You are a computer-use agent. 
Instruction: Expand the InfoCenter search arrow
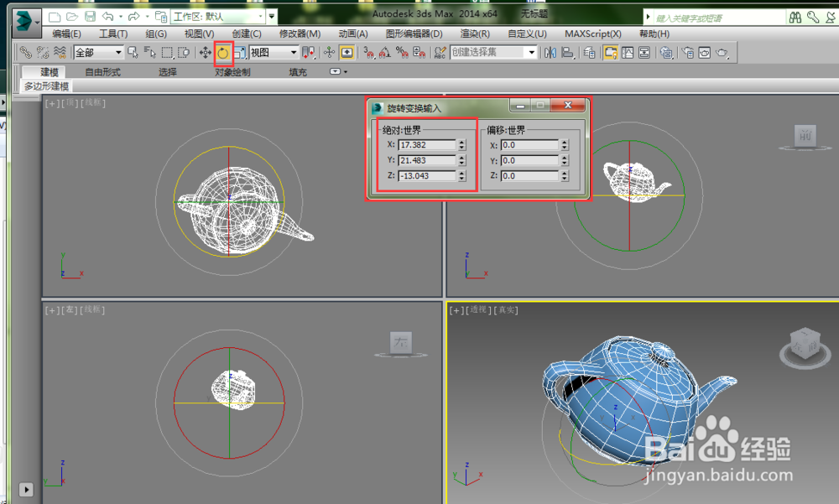648,17
